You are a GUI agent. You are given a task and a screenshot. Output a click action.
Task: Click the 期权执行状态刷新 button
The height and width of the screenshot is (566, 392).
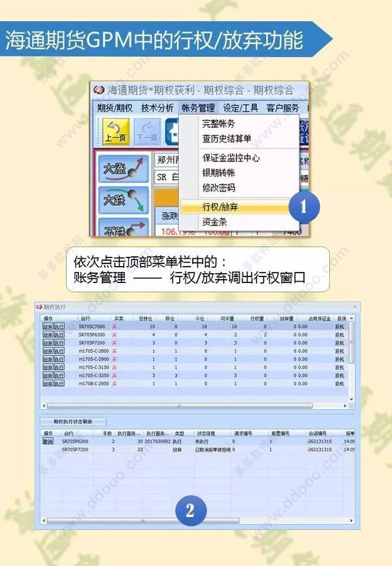[x=73, y=422]
